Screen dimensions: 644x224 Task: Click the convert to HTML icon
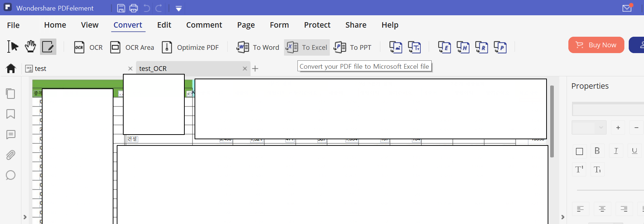coord(463,47)
